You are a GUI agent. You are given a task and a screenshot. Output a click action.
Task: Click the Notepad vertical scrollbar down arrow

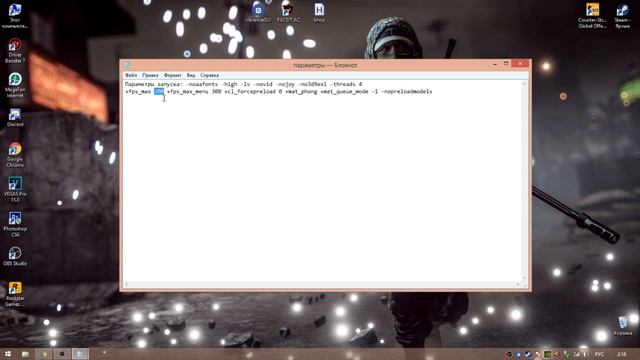[x=524, y=278]
